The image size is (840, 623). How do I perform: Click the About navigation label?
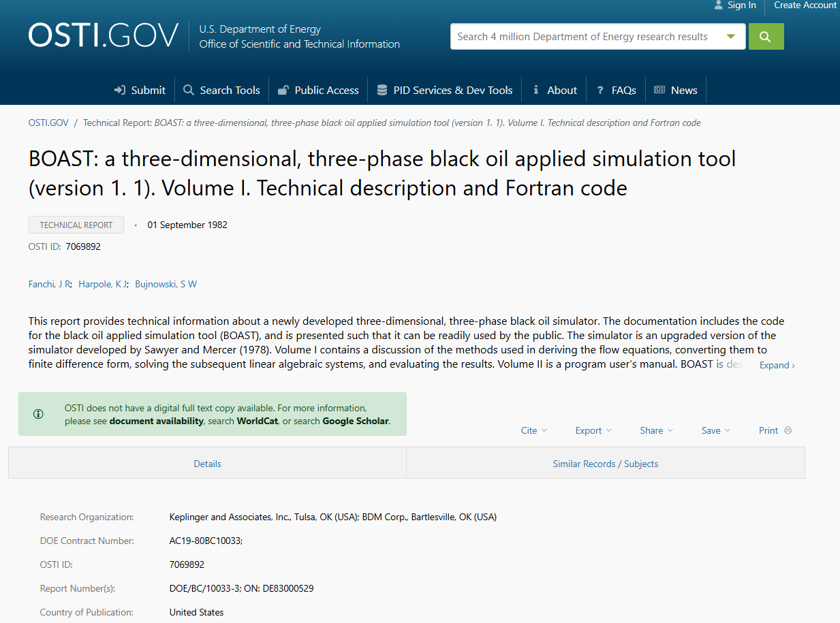562,91
